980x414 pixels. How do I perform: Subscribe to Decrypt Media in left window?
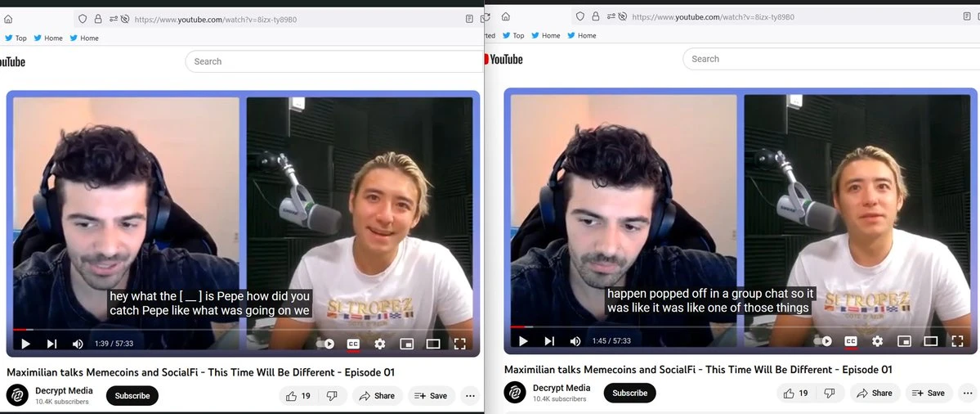tap(132, 396)
